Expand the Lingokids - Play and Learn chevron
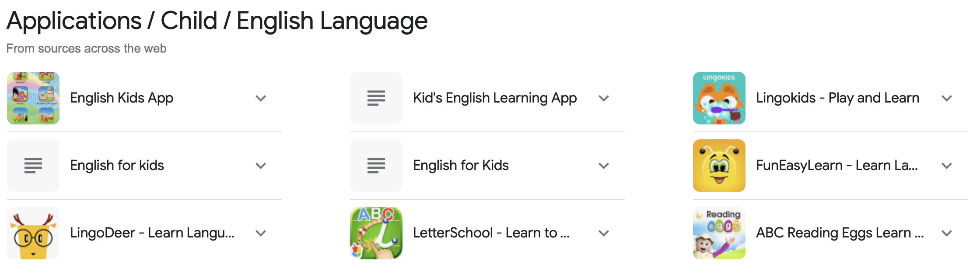Viewport: 980px width, 269px height. tap(947, 98)
